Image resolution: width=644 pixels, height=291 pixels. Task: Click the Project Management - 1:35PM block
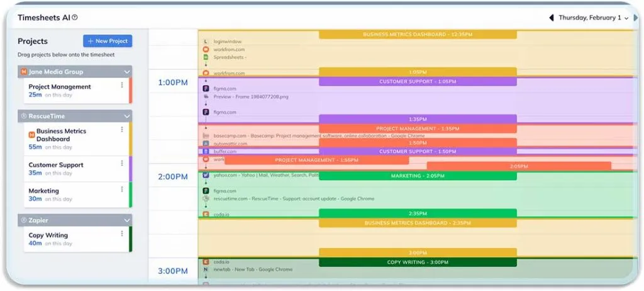pyautogui.click(x=418, y=128)
